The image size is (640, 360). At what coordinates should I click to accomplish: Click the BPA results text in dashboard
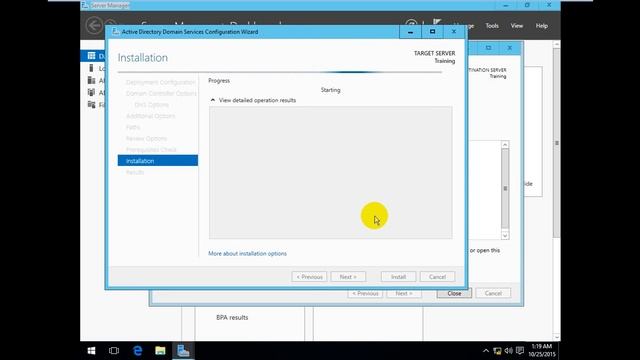[232, 317]
